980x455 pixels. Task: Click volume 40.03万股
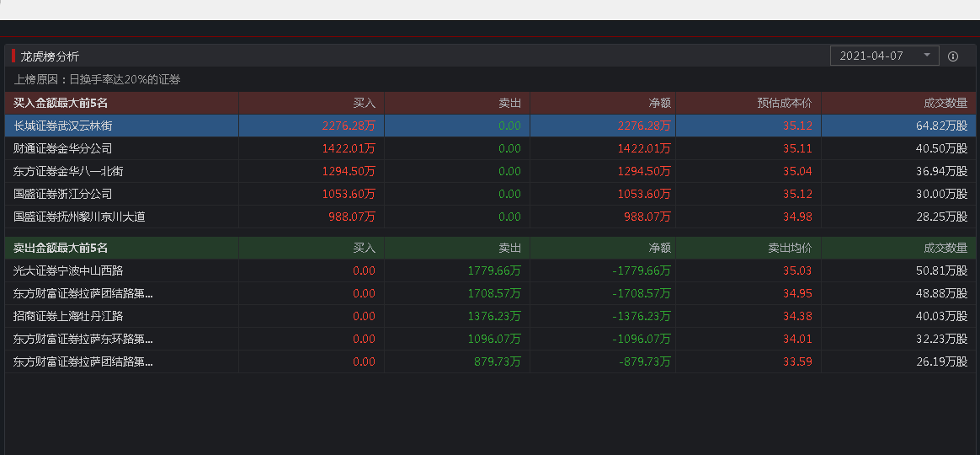click(942, 316)
